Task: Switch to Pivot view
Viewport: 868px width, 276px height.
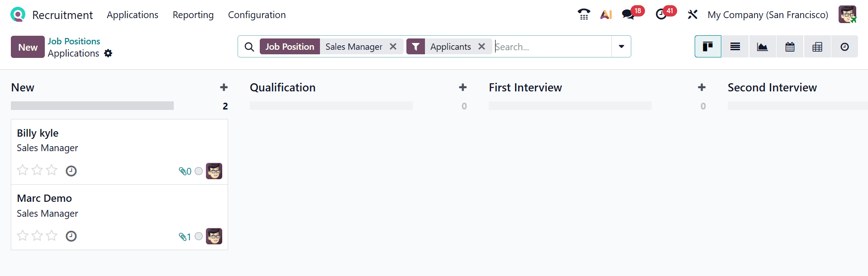Action: tap(817, 47)
